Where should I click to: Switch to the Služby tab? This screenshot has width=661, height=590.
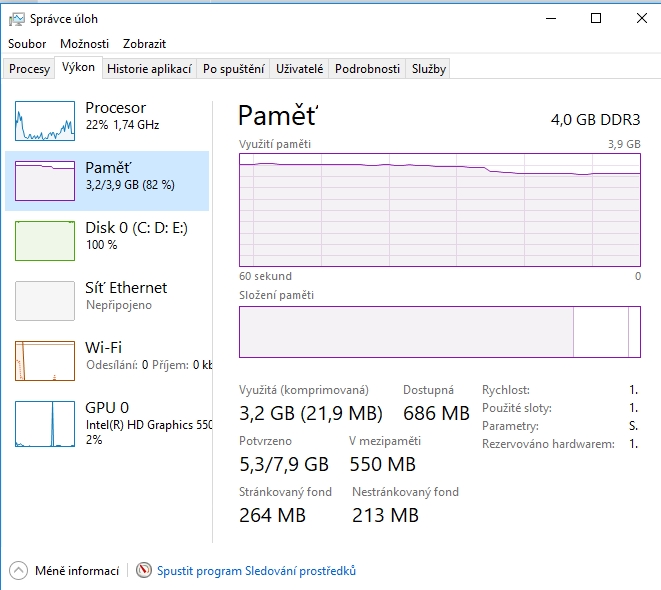pos(428,69)
